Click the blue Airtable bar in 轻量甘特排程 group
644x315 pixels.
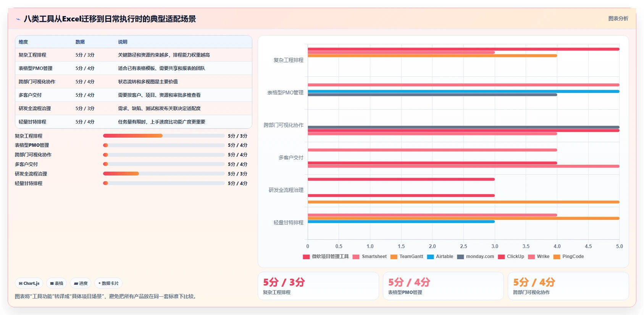[x=401, y=222]
